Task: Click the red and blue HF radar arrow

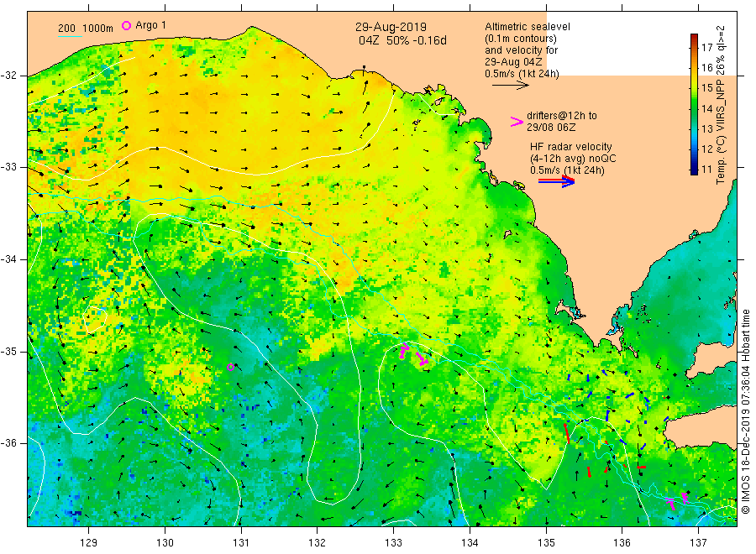Action: [x=556, y=181]
